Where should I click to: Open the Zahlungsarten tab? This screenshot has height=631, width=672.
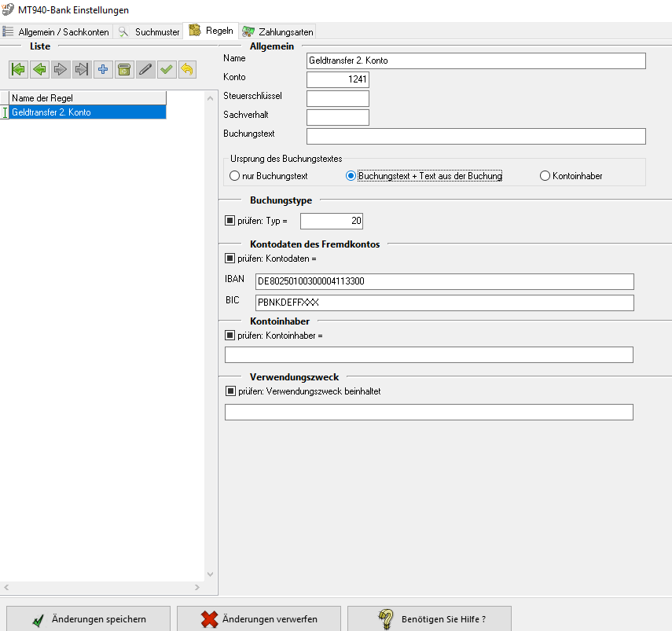point(278,31)
